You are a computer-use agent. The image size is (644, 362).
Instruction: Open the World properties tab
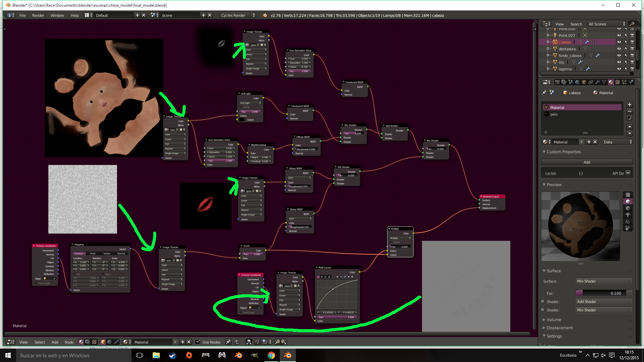tap(577, 82)
